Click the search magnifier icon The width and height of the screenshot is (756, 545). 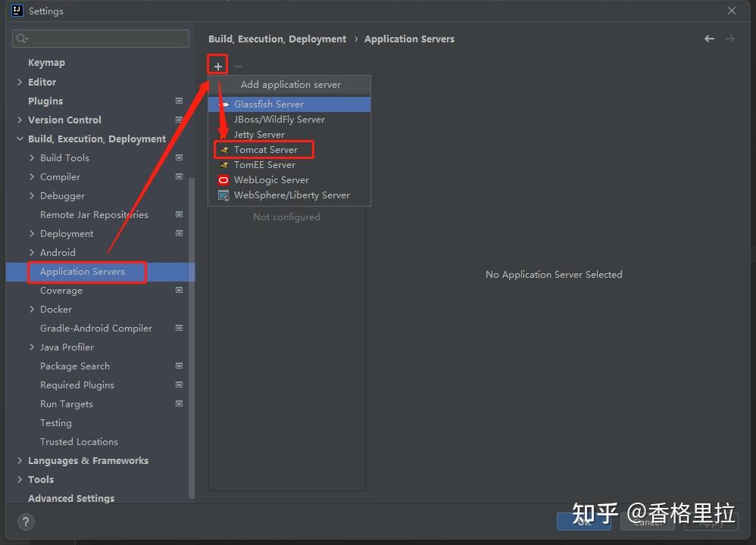pos(22,39)
